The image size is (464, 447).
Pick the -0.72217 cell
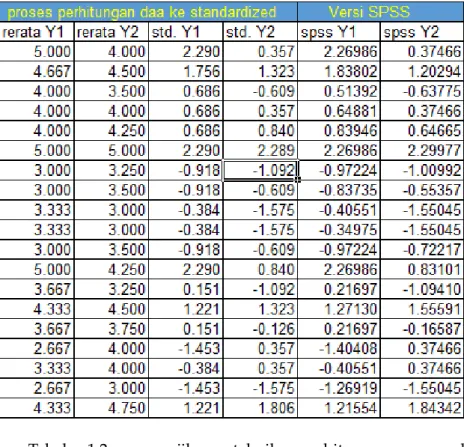pyautogui.click(x=422, y=249)
